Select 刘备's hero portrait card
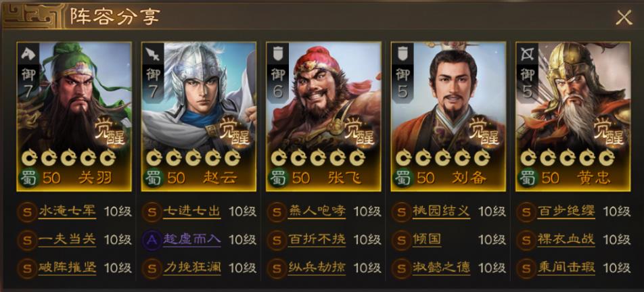Image resolution: width=644 pixels, height=292 pixels. click(448, 116)
